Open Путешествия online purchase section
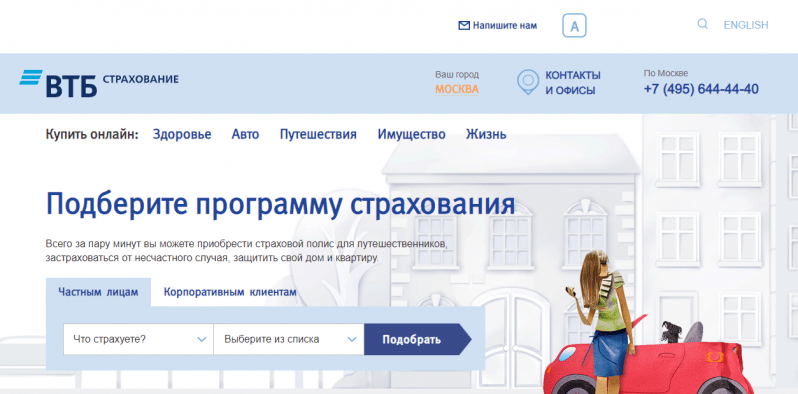Viewport: 798px width, 394px height. point(318,135)
